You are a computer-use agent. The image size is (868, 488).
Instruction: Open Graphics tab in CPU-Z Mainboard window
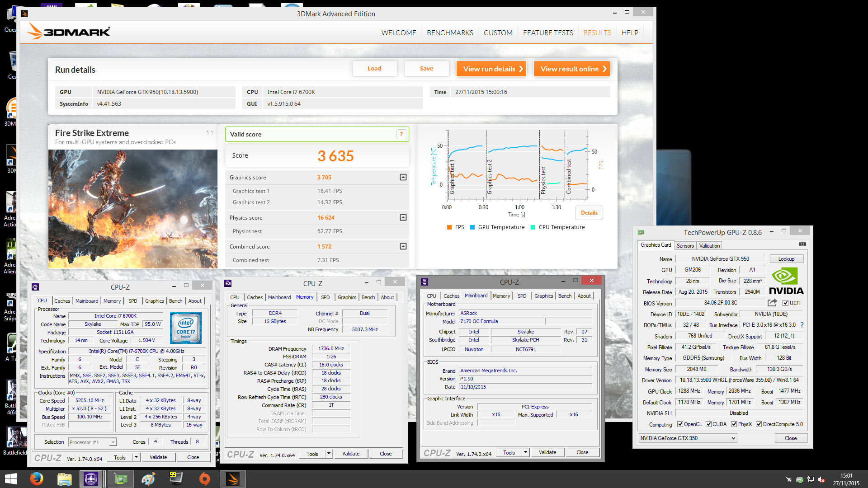tap(543, 296)
